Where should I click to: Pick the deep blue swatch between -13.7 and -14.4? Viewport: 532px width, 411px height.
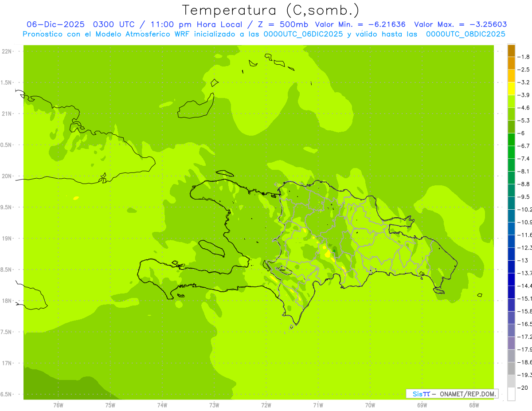coord(511,279)
